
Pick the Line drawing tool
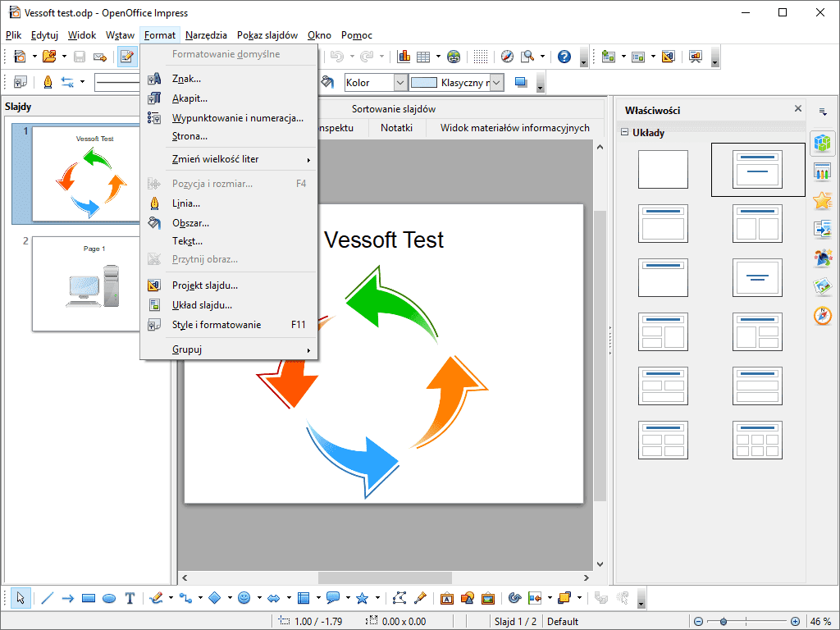pyautogui.click(x=47, y=598)
